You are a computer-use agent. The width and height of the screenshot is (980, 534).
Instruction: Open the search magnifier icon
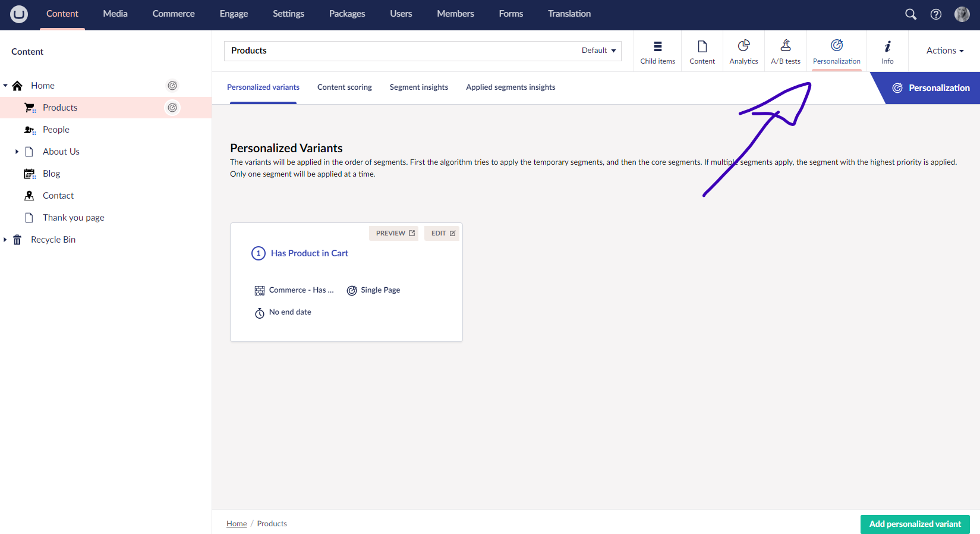coord(910,14)
